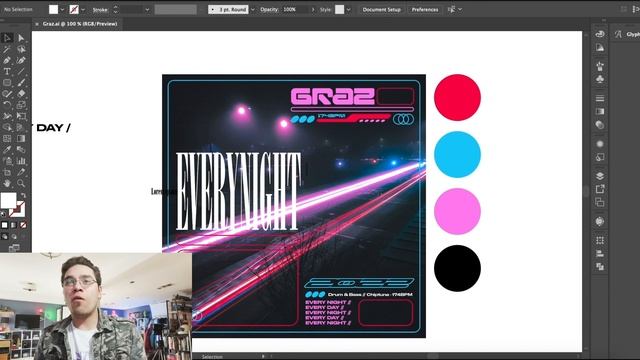Screen dimensions: 640x360
Task: Swap fill and stroke colors arrow
Action: tap(23, 196)
